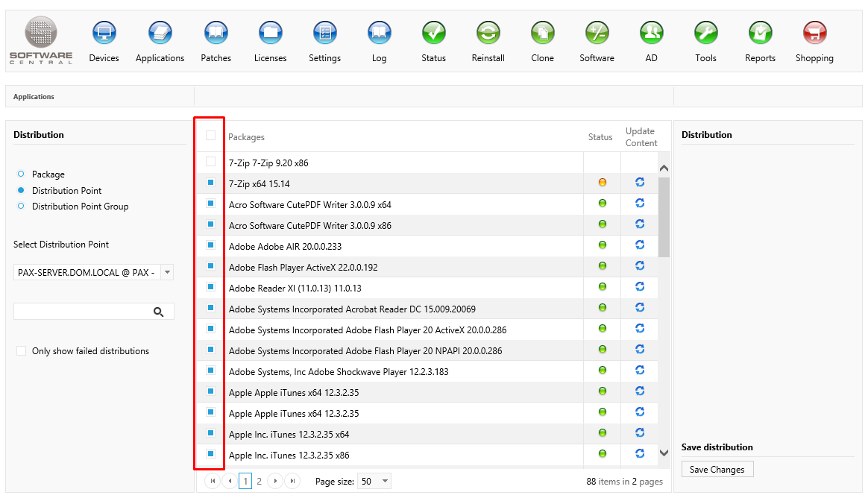Update content for 7-Zip x64 15.14
Screen dimensions: 868x501
[x=640, y=183]
